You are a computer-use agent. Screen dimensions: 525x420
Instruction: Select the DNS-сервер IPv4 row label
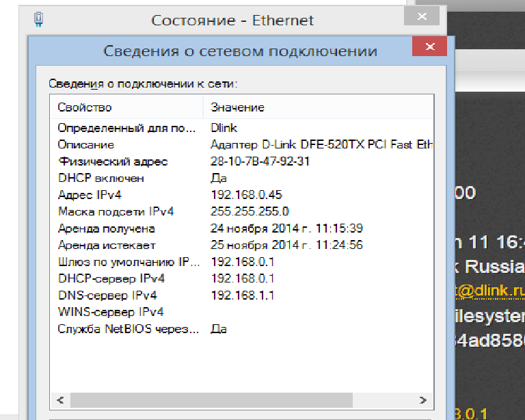pyautogui.click(x=107, y=296)
